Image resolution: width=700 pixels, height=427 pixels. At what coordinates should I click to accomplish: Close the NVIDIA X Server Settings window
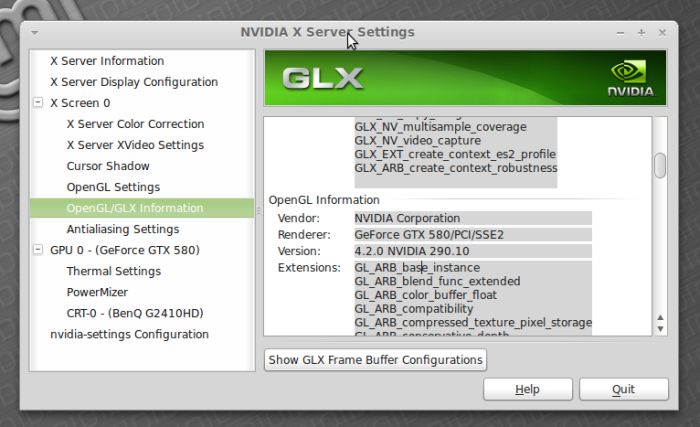pos(662,33)
